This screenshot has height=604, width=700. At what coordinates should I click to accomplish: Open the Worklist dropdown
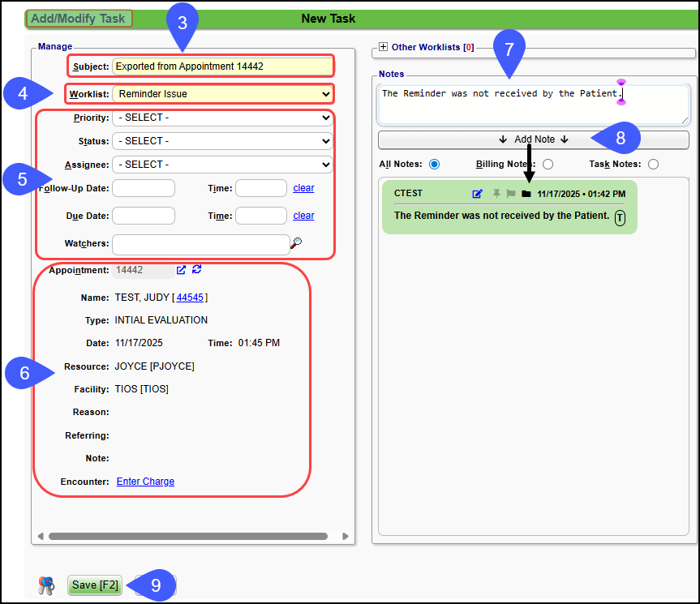[221, 94]
